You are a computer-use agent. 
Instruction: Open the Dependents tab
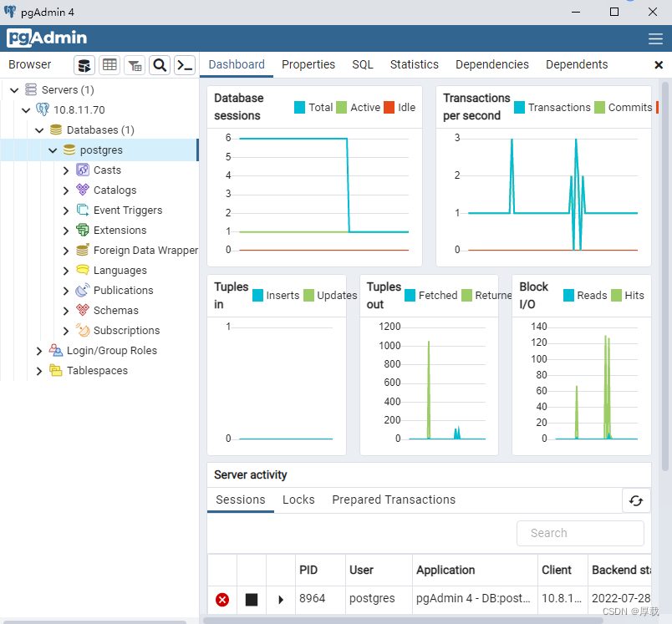coord(577,64)
